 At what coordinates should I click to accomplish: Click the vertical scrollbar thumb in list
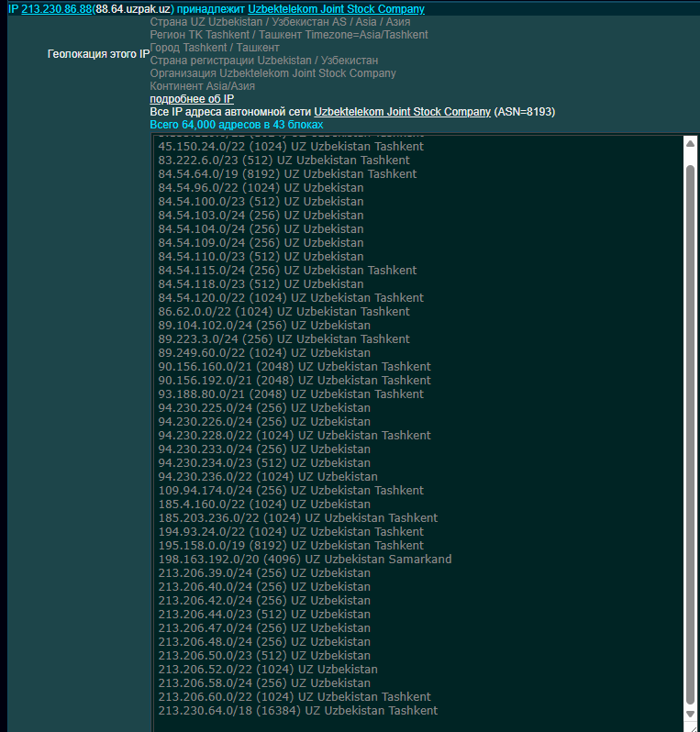690,434
